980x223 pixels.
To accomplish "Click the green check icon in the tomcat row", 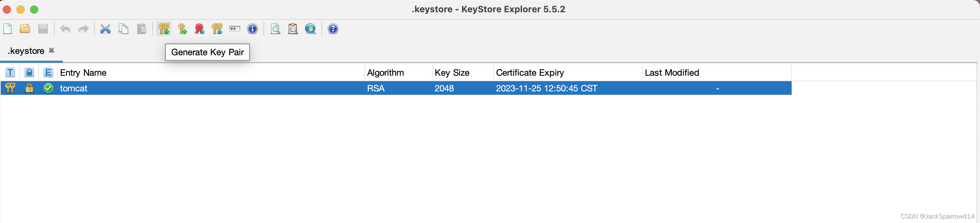I will [48, 88].
